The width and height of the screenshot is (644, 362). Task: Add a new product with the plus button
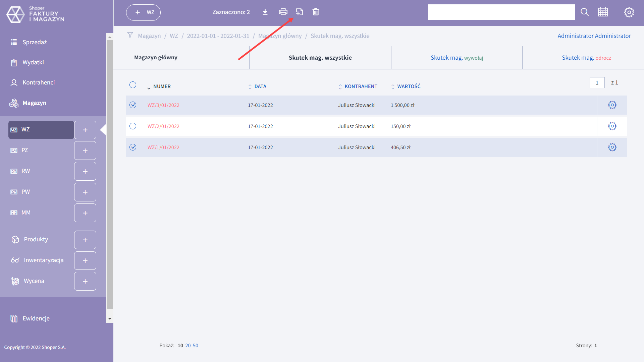coord(85,240)
